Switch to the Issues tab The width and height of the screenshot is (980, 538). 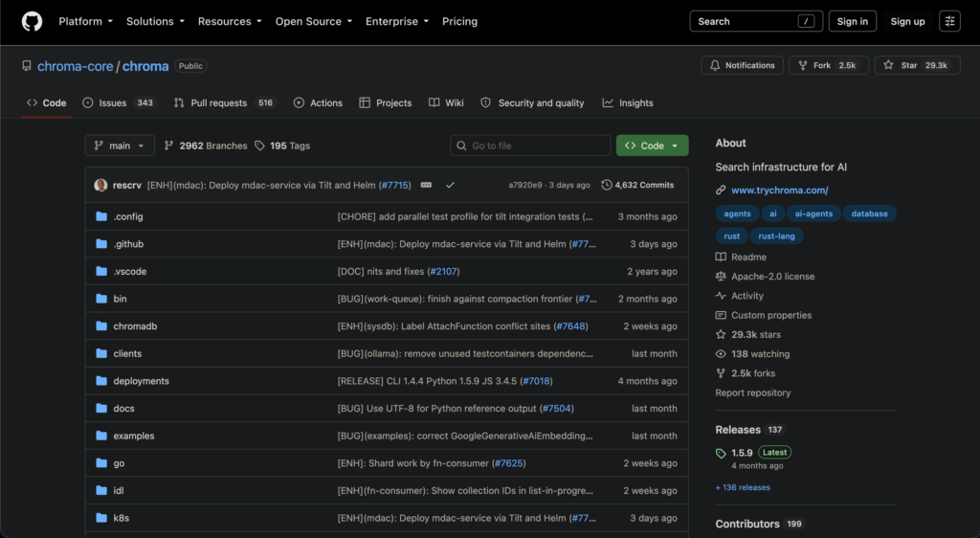(119, 103)
